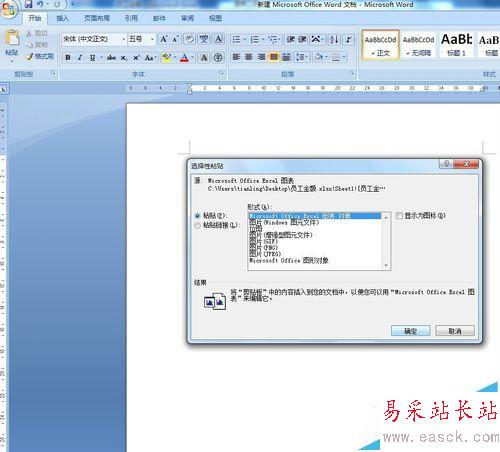This screenshot has height=452, width=500.
Task: Select the 无间隔 style
Action: (418, 45)
